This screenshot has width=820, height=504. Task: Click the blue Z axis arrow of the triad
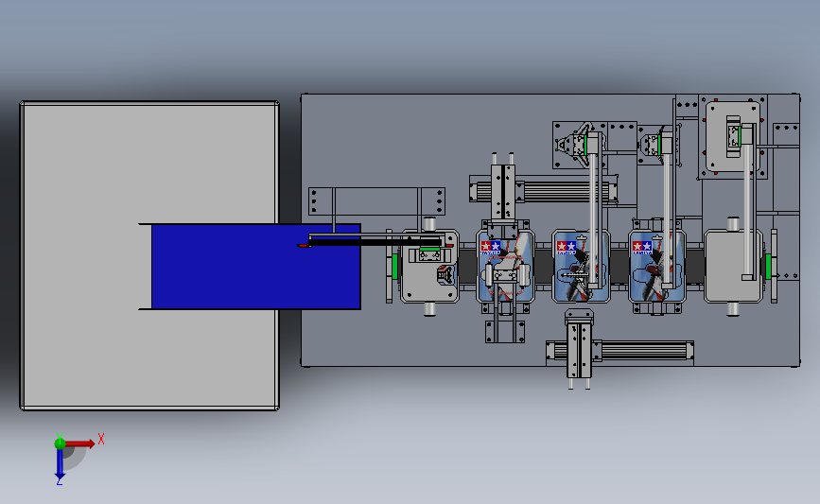click(60, 464)
